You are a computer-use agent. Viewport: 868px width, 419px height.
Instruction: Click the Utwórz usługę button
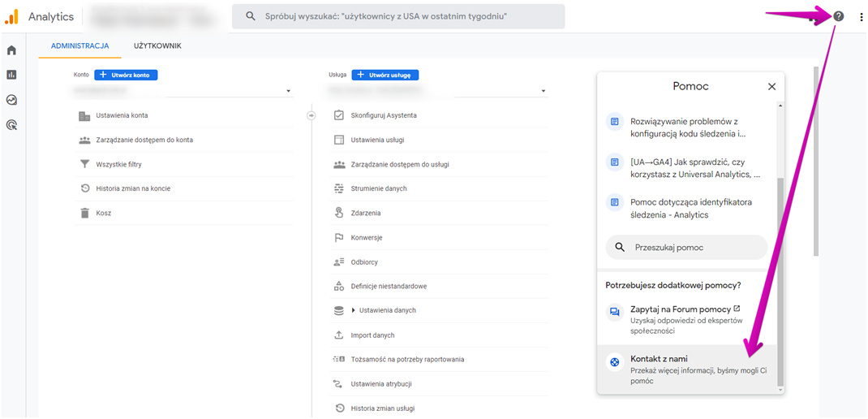385,75
